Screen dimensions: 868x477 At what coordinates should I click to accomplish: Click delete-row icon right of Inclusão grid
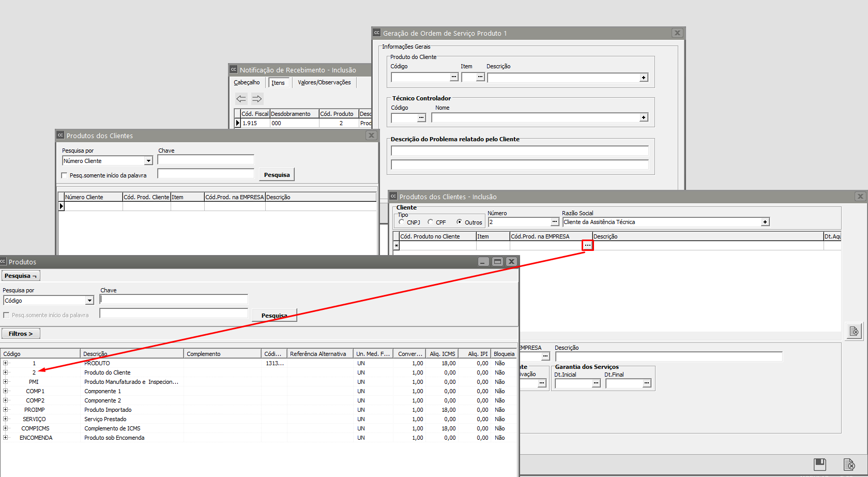tap(854, 331)
